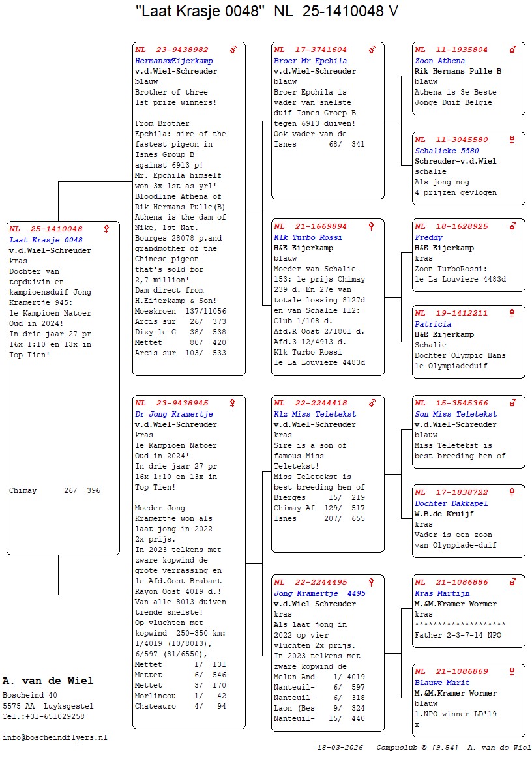Click the pedigree title "Laat Krasje 0048"
532x764 pixels.
(x=201, y=12)
